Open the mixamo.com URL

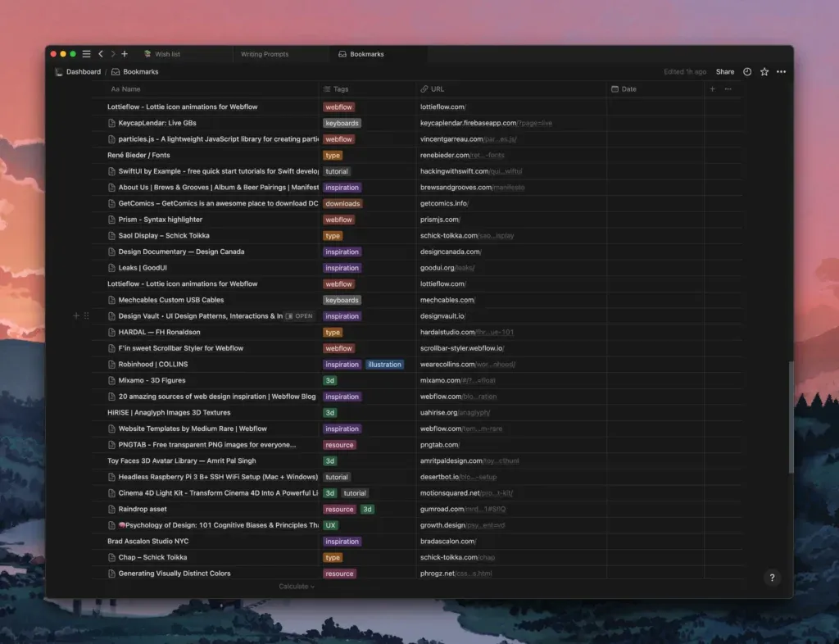coord(457,380)
